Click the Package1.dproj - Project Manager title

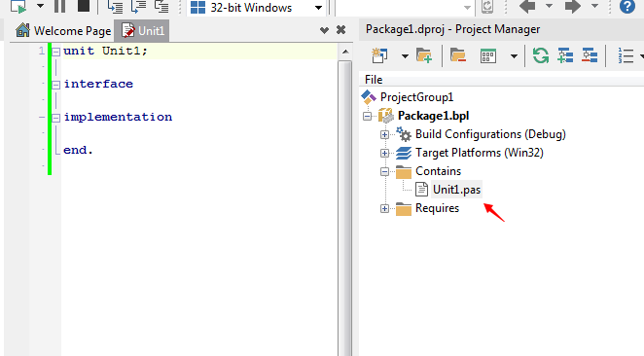(452, 29)
